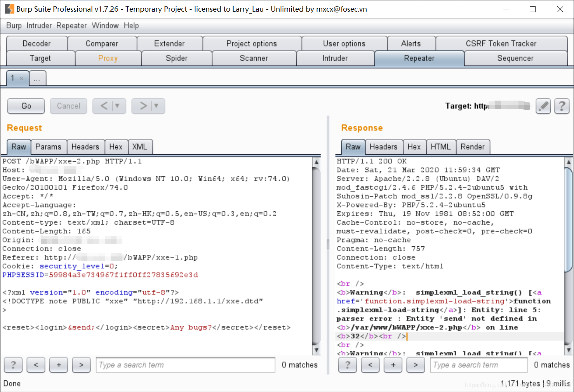The width and height of the screenshot is (574, 392).
Task: Click the POST /bWAPP/xxe-2.php request line
Action: pos(72,161)
